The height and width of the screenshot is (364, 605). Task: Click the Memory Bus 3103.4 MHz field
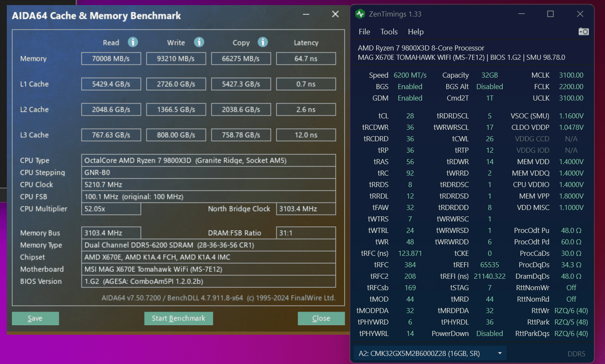tap(111, 233)
